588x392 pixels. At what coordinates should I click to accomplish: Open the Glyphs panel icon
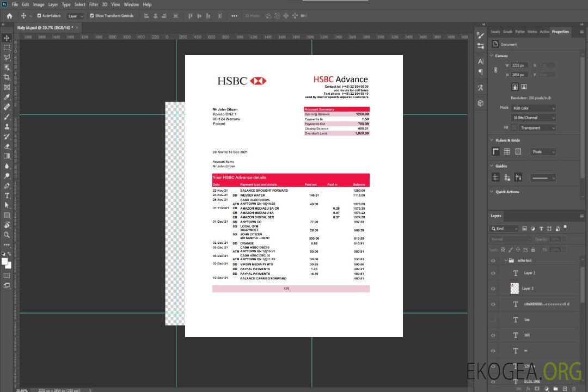(480, 88)
